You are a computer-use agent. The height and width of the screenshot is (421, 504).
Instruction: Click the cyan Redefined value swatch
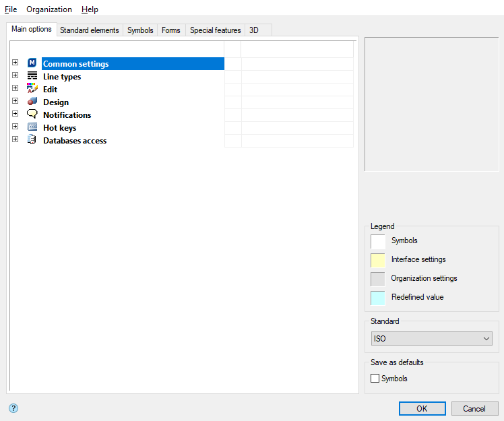(x=378, y=298)
